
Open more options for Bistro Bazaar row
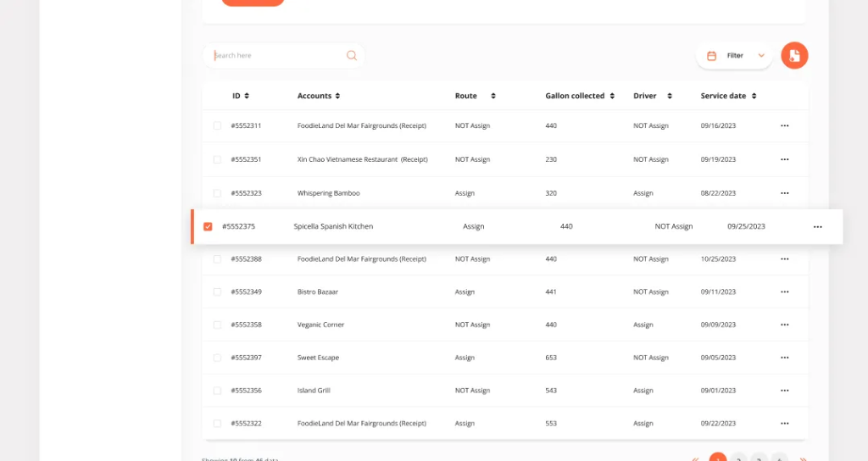784,292
